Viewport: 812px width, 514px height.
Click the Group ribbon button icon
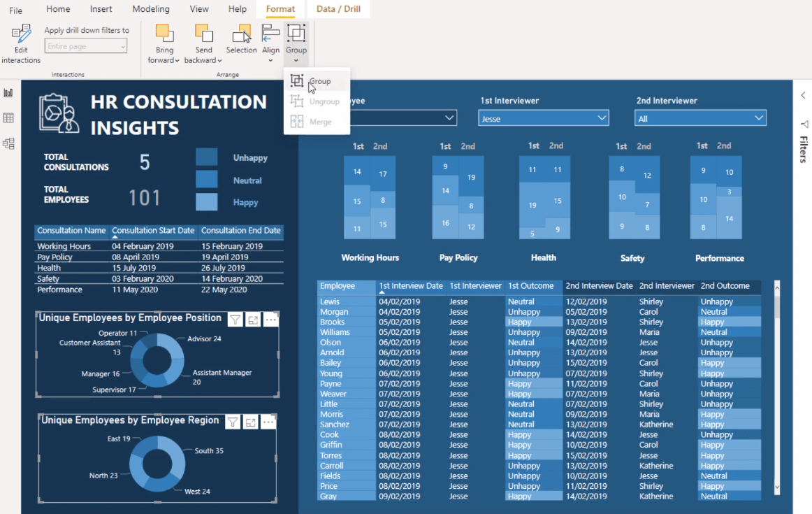(x=296, y=34)
